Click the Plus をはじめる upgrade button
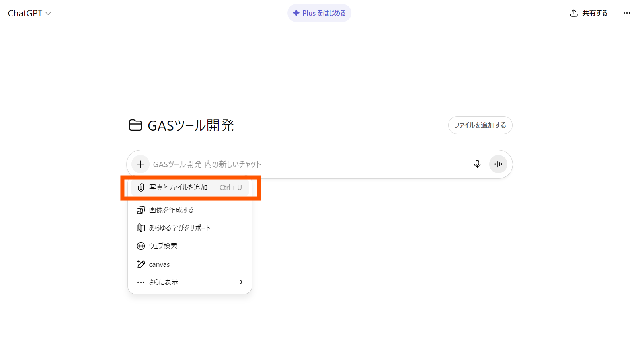634x364 pixels. (x=319, y=13)
